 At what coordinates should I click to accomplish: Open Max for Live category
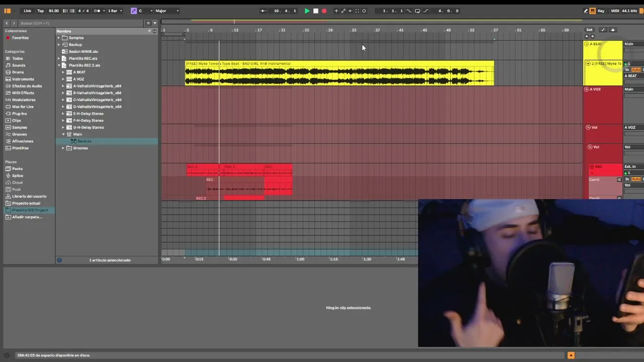tap(22, 107)
